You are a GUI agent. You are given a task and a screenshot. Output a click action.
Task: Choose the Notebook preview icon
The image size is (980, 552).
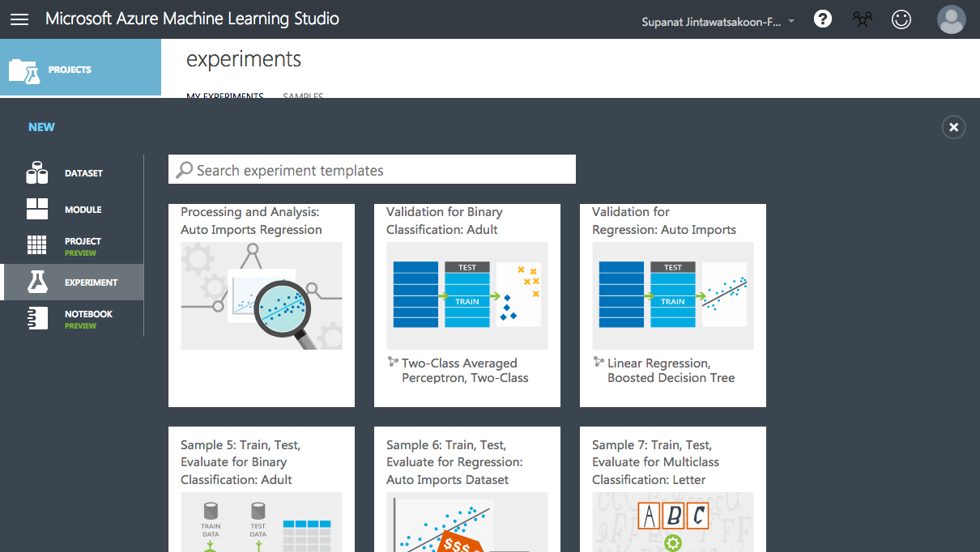[37, 318]
